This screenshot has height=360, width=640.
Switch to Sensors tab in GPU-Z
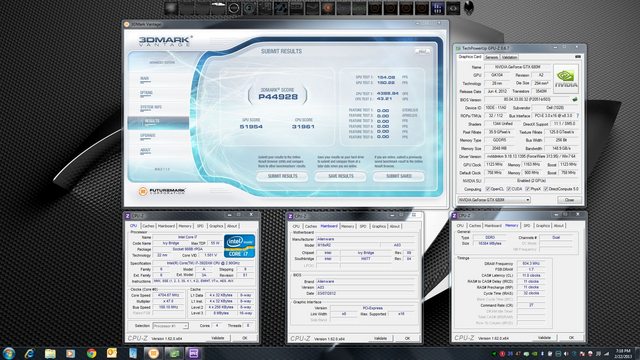tap(491, 57)
